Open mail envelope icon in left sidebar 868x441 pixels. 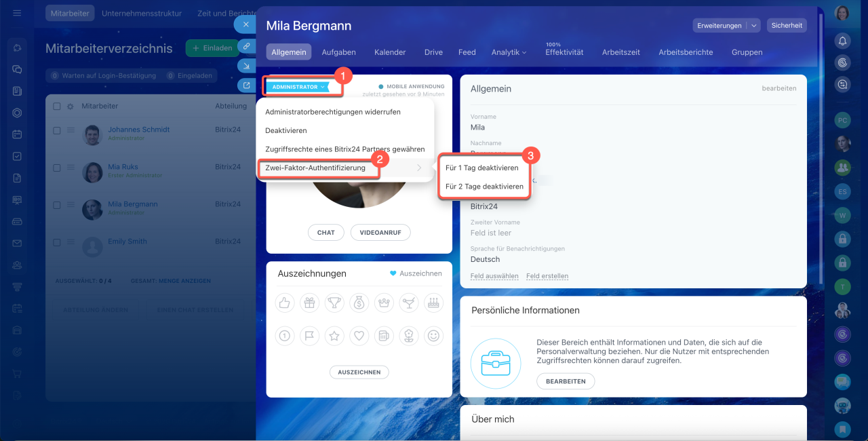[x=17, y=243]
